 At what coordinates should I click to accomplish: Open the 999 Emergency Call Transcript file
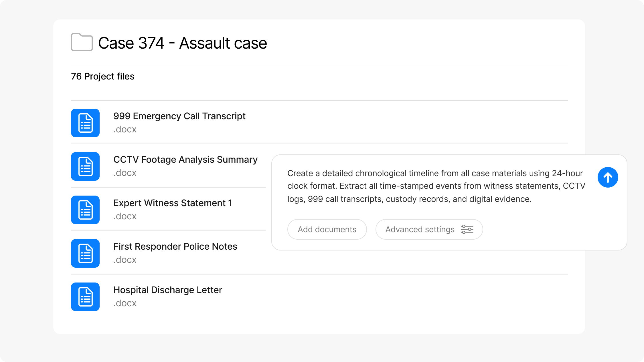[x=179, y=116]
